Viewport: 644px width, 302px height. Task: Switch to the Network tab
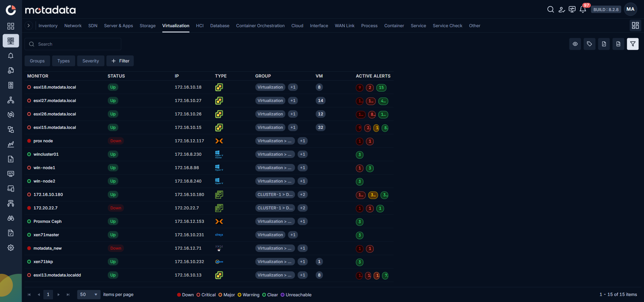pyautogui.click(x=73, y=26)
